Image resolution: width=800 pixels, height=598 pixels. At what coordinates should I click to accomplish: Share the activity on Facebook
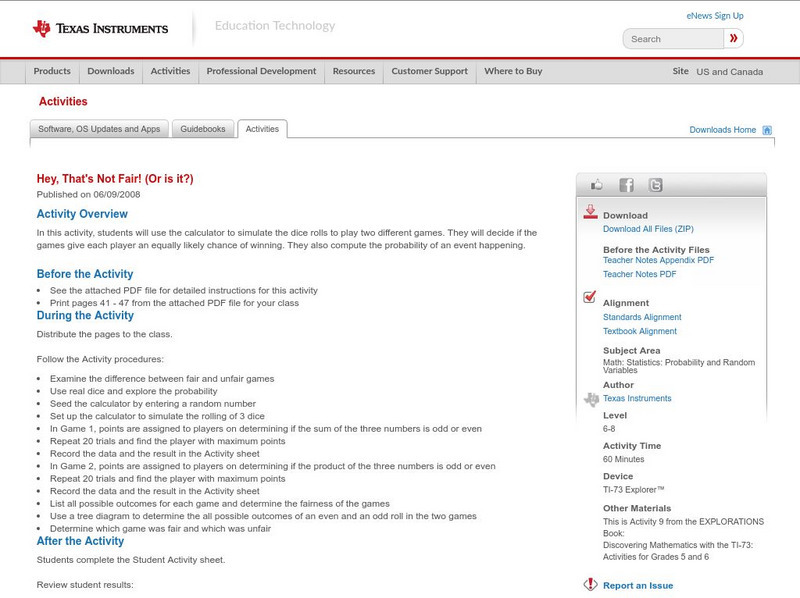pyautogui.click(x=626, y=185)
